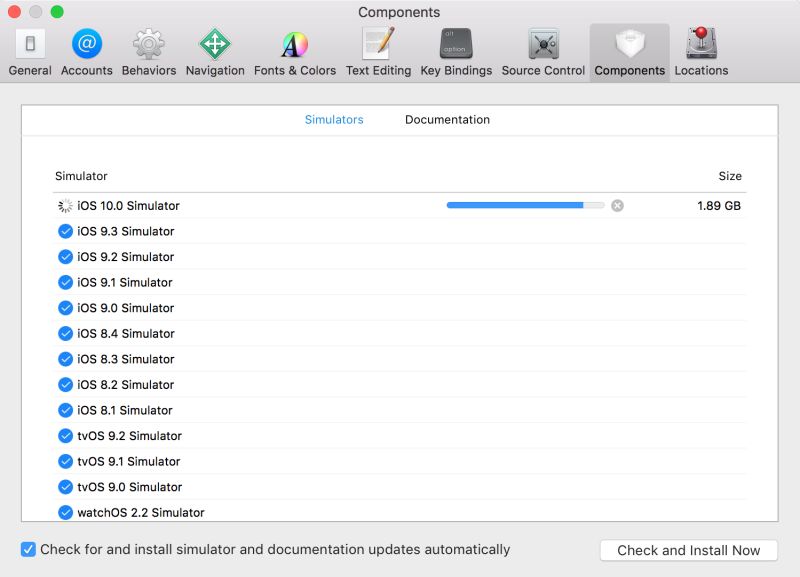Select the tvOS 9.2 Simulator label
This screenshot has width=800, height=577.
(x=130, y=436)
